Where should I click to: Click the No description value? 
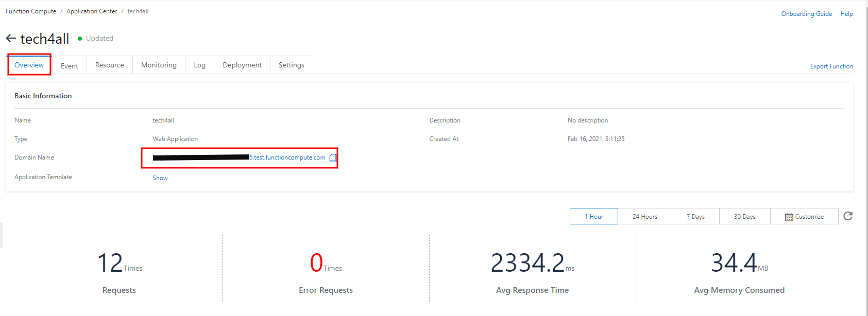tap(588, 120)
